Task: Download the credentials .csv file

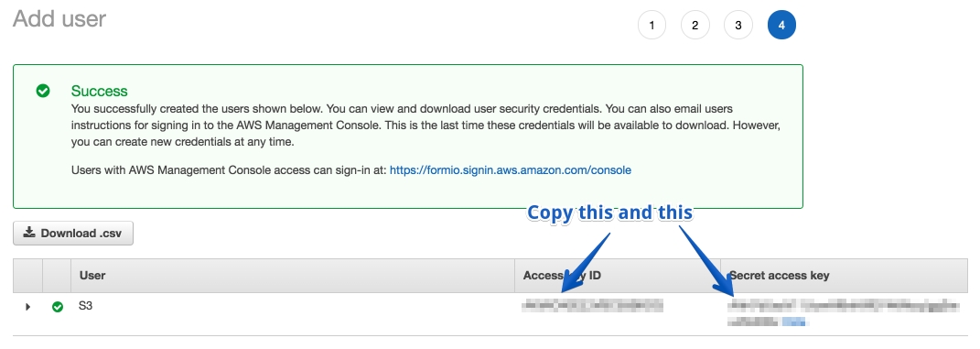Action: (x=73, y=234)
